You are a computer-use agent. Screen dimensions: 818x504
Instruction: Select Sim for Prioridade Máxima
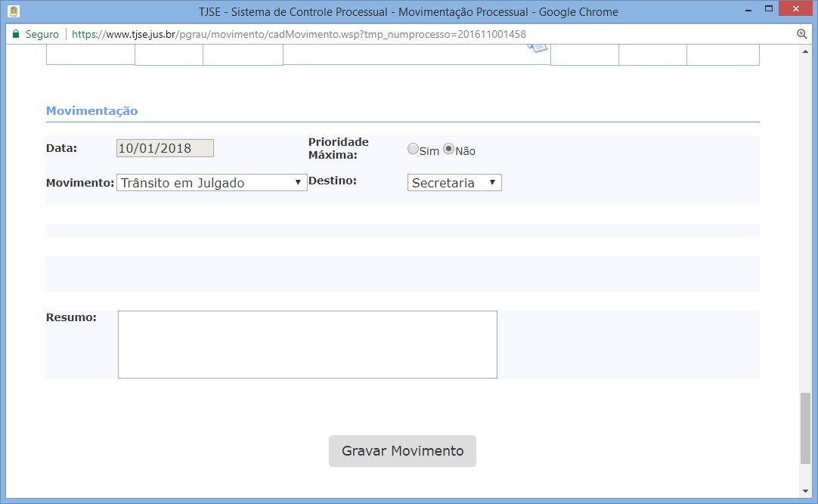[x=413, y=150]
